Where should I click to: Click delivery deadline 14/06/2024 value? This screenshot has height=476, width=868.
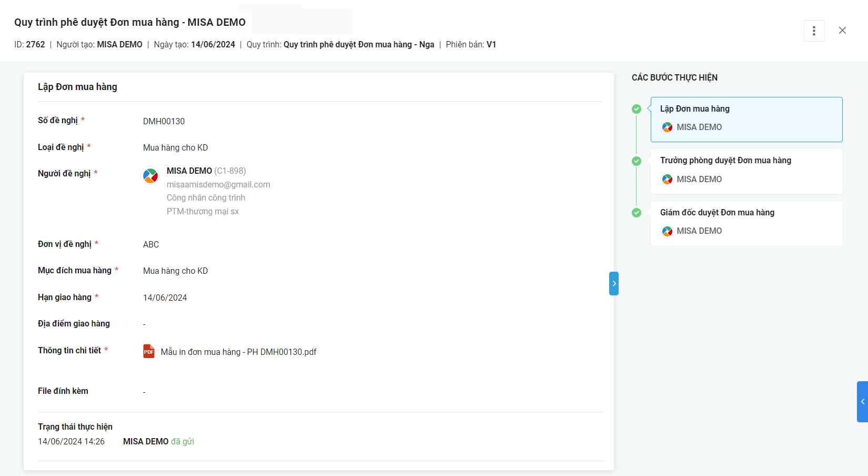pyautogui.click(x=165, y=297)
